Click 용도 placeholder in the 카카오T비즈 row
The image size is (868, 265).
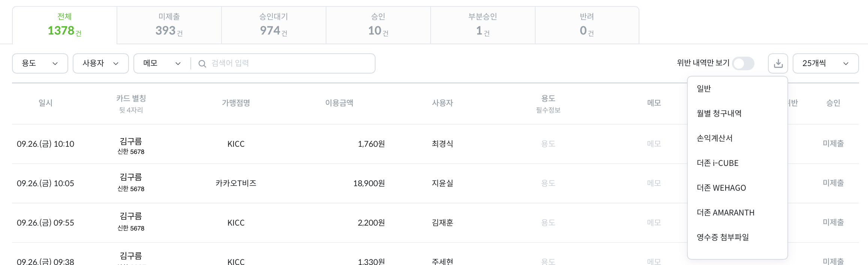tap(548, 183)
